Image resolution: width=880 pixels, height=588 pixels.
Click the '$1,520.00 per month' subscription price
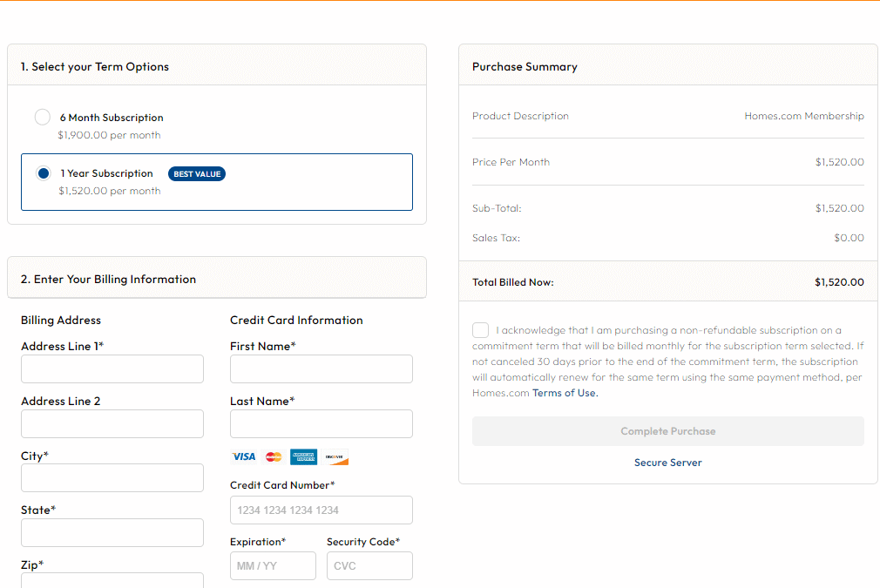click(110, 191)
